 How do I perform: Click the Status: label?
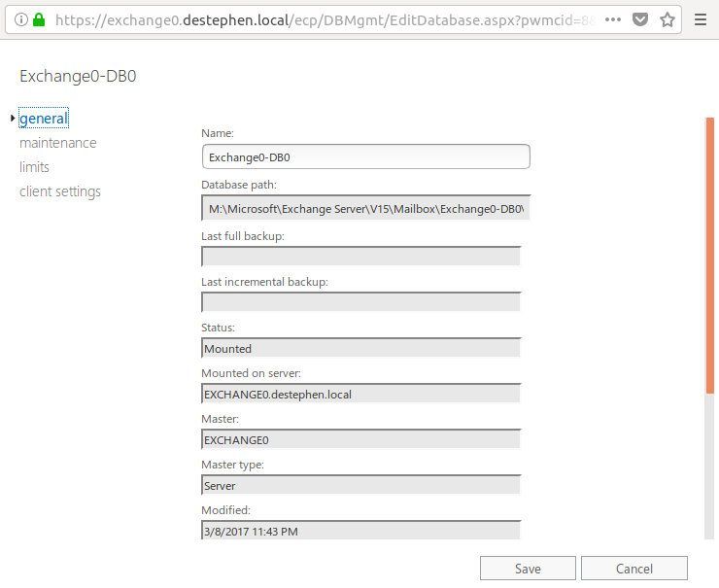pos(218,328)
